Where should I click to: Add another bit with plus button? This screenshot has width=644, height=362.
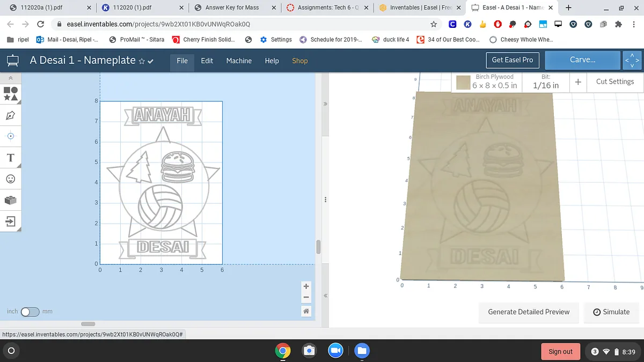click(x=578, y=82)
